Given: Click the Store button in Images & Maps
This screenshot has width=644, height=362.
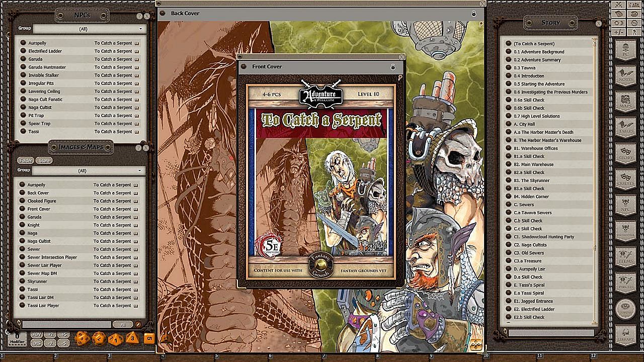Looking at the screenshot, I should pyautogui.click(x=45, y=160).
